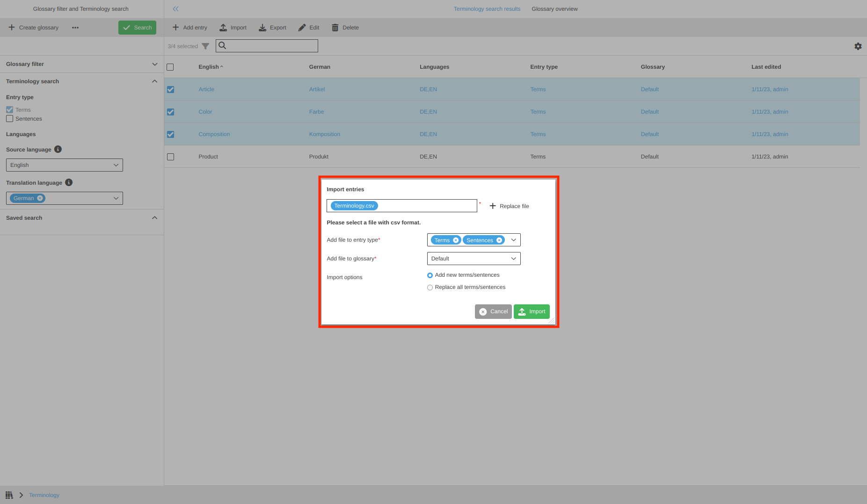This screenshot has height=504, width=867.
Task: Click the Source language info icon
Action: (58, 149)
